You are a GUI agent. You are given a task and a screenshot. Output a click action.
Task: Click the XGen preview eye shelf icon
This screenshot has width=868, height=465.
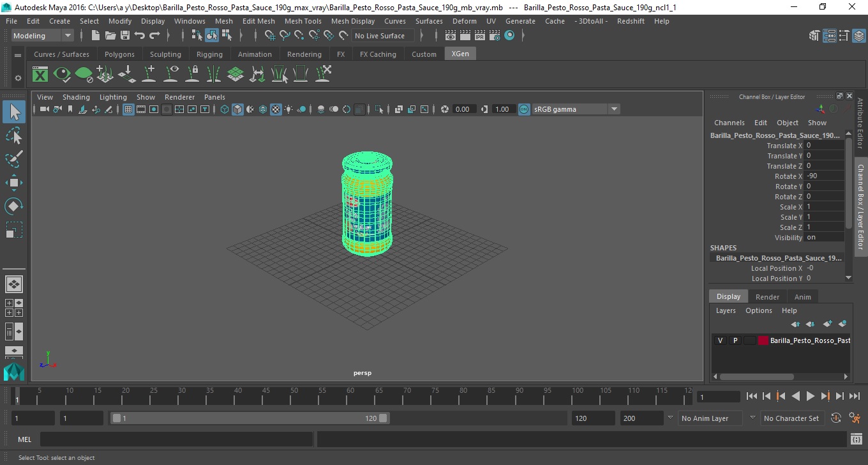pyautogui.click(x=62, y=75)
